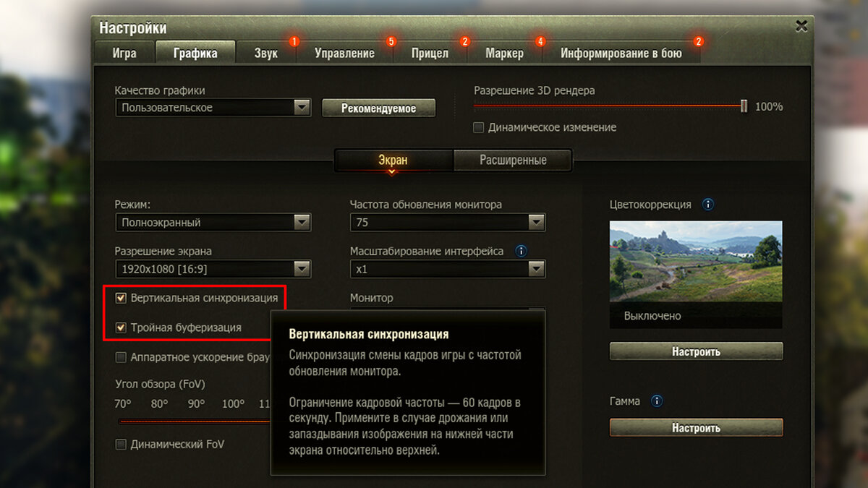
Task: Uncheck the Тройная буферизация option
Action: 121,328
